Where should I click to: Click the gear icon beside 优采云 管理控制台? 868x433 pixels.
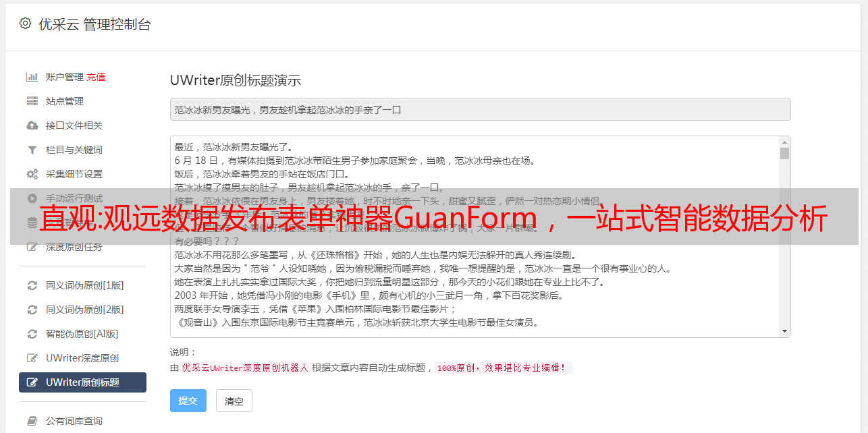pos(25,24)
